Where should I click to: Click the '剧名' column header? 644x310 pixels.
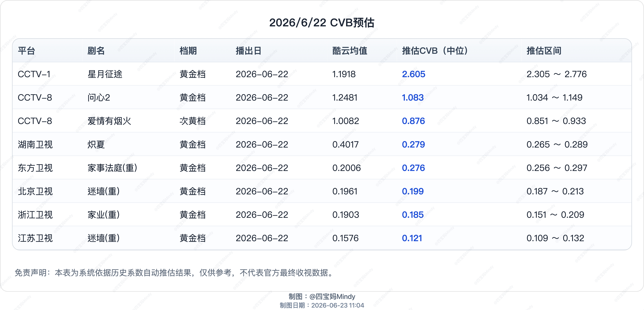96,51
